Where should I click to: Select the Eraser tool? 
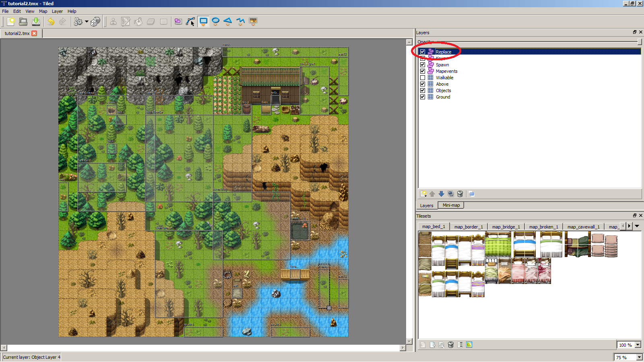coord(151,21)
